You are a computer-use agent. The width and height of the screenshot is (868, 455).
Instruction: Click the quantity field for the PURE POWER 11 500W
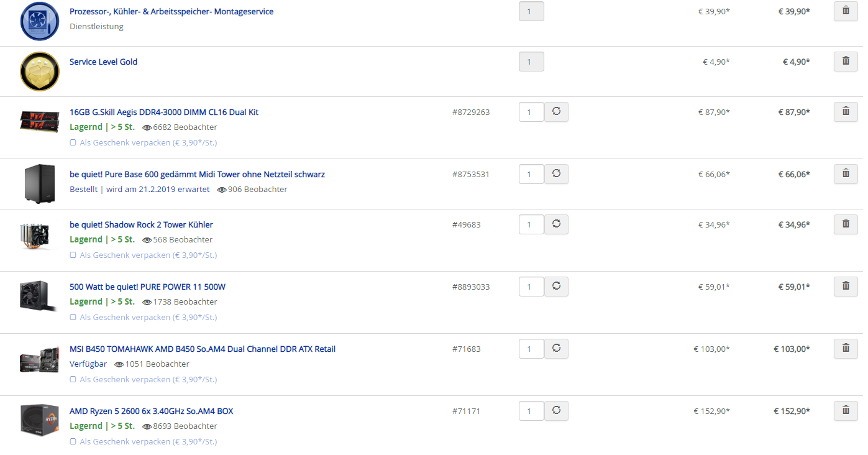[x=531, y=287]
